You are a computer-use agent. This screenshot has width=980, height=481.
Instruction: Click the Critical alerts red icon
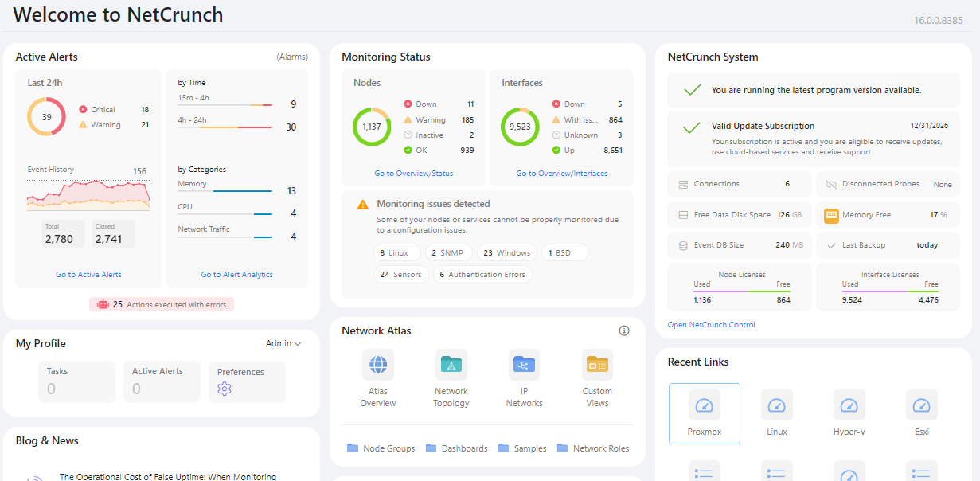[83, 109]
